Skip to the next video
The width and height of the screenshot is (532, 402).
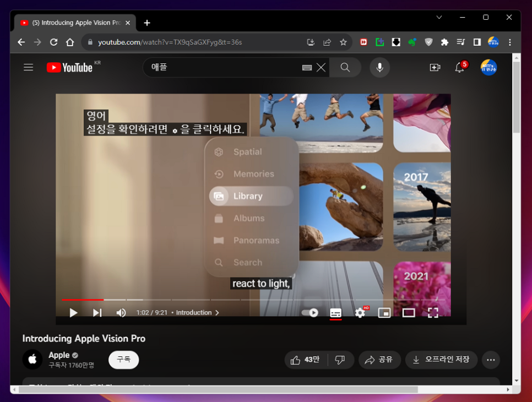pos(97,312)
